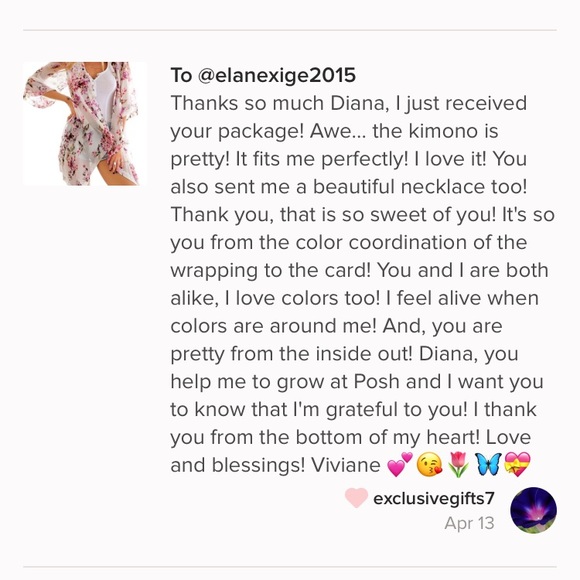Click the heart with ribbon emoji
Screen dimensions: 580x580
517,464
